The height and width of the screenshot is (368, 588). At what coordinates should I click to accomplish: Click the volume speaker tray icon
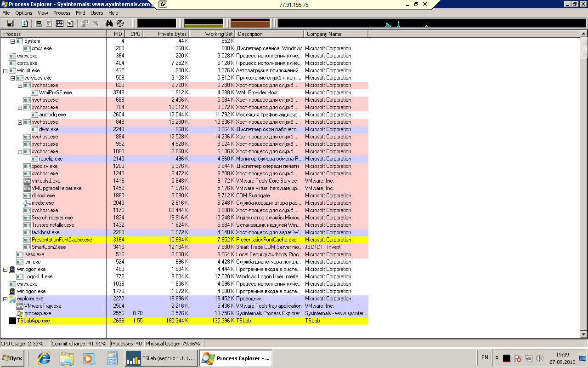click(540, 358)
